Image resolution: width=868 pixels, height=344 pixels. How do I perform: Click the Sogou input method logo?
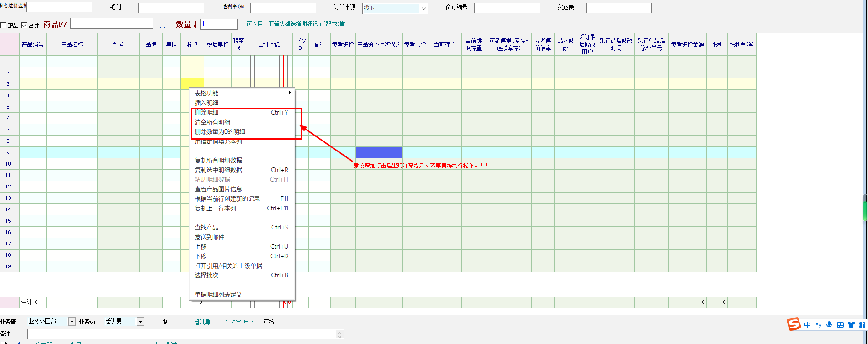tap(794, 324)
